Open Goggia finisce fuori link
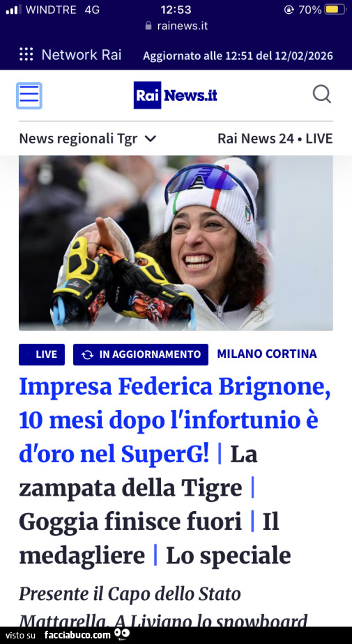 (130, 521)
